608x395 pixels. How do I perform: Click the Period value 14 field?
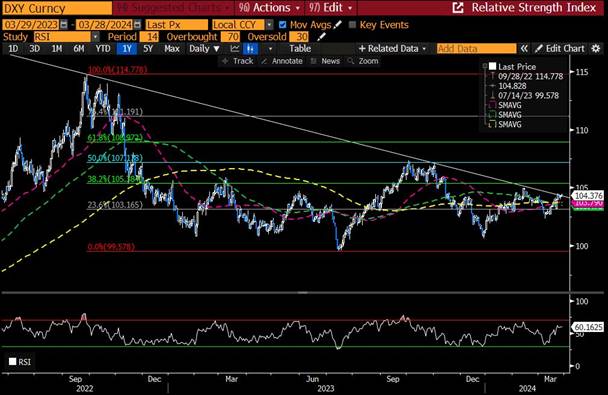150,37
